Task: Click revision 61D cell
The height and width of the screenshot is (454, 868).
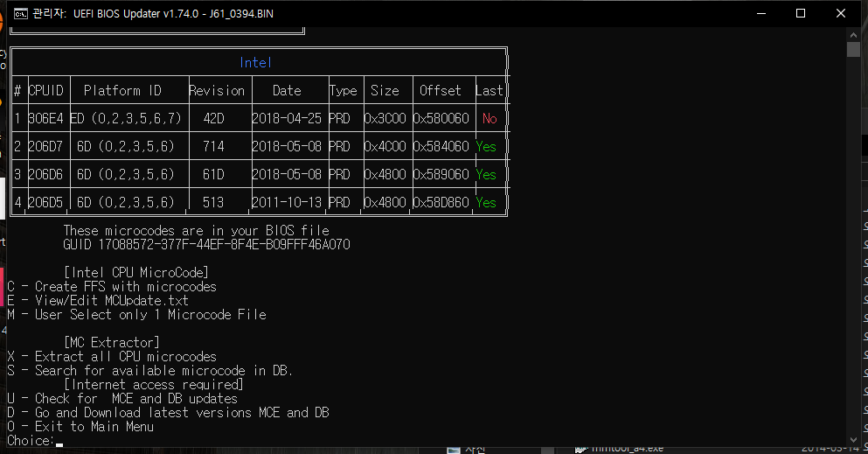Action: pos(213,174)
